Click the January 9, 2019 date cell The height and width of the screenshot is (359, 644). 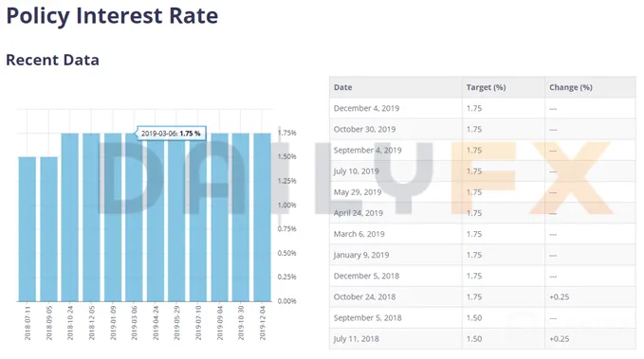tap(361, 255)
